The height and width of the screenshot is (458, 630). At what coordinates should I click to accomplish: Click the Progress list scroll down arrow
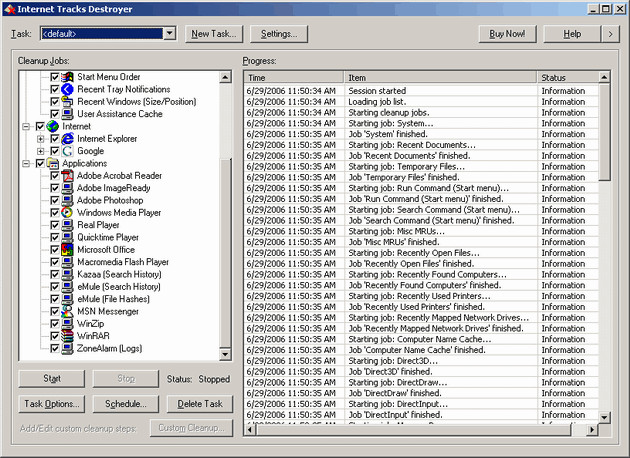click(604, 417)
